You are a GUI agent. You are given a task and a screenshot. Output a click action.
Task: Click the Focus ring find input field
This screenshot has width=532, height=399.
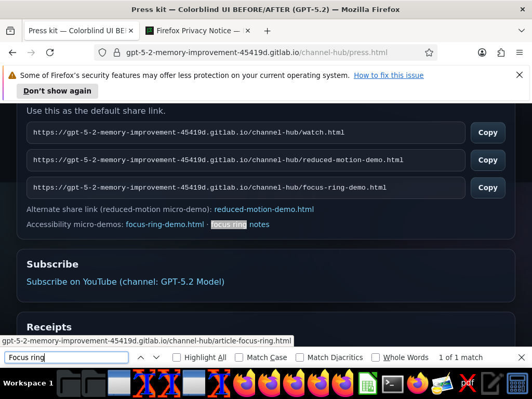point(66,357)
